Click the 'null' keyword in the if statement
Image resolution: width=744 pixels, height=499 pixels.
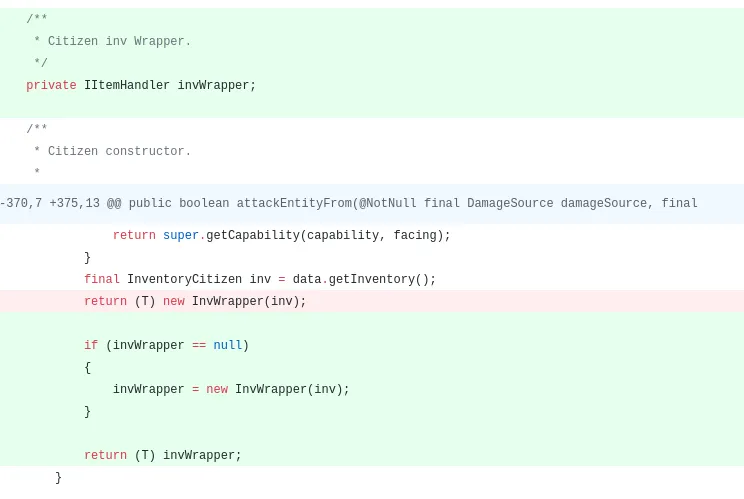click(228, 345)
